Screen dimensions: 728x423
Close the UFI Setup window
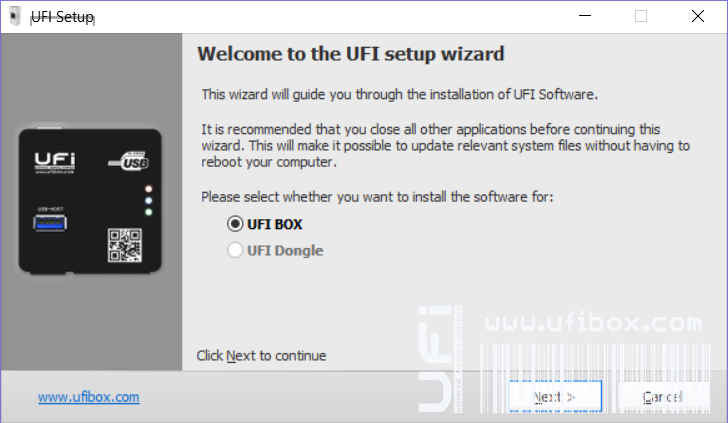coord(698,16)
